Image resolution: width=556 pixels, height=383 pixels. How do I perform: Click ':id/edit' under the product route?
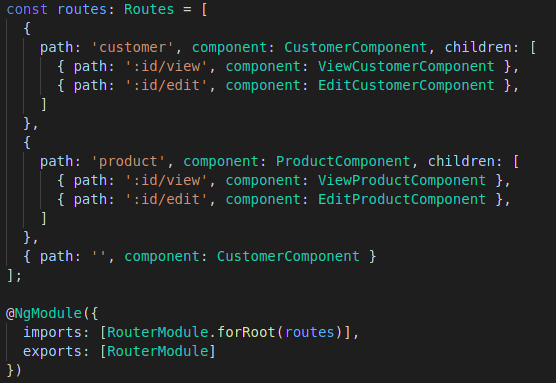click(x=166, y=199)
